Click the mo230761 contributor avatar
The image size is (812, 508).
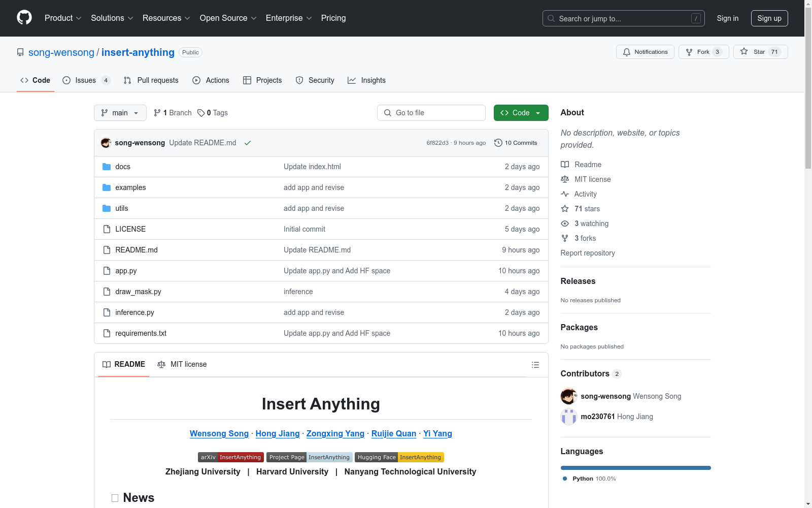(x=569, y=417)
